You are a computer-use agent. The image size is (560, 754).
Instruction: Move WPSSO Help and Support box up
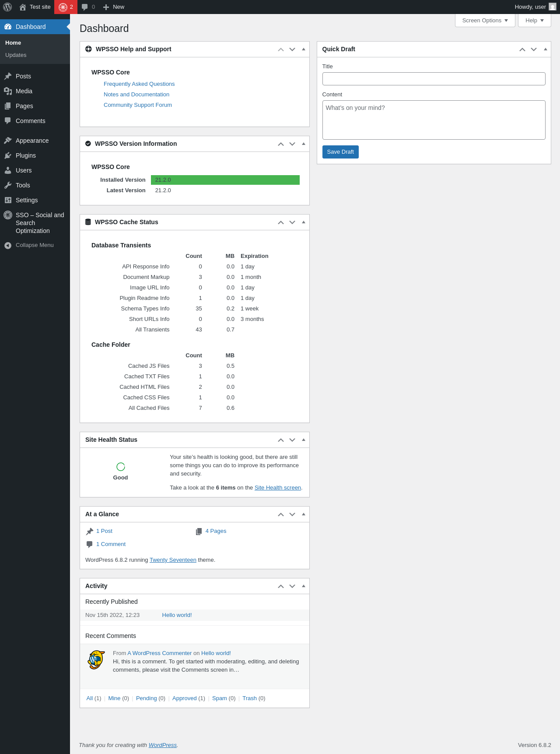281,49
